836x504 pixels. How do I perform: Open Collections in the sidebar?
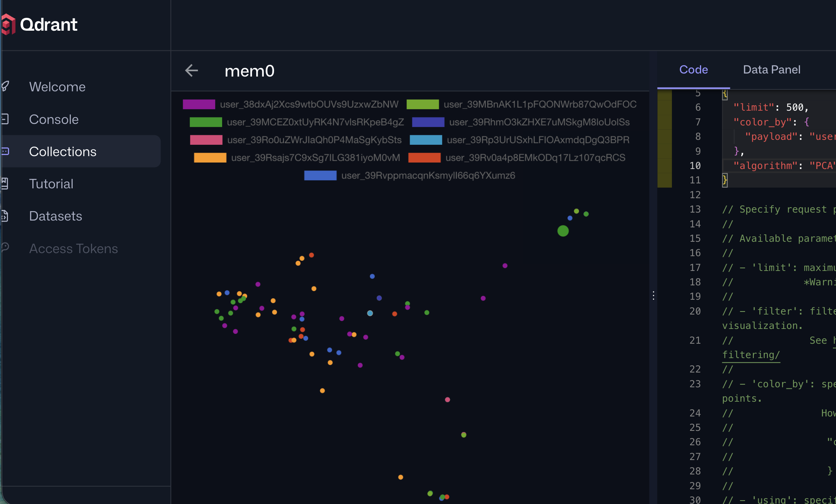[63, 152]
